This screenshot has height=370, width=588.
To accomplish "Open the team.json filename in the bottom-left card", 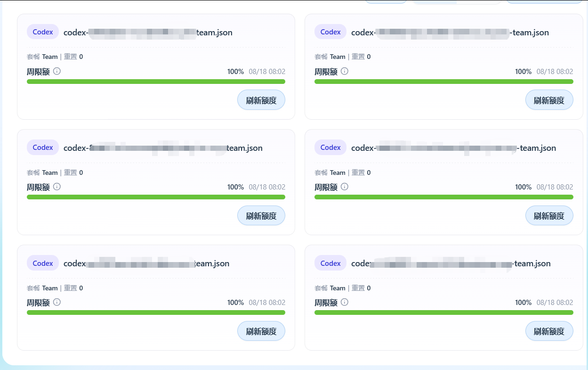I will click(x=146, y=263).
